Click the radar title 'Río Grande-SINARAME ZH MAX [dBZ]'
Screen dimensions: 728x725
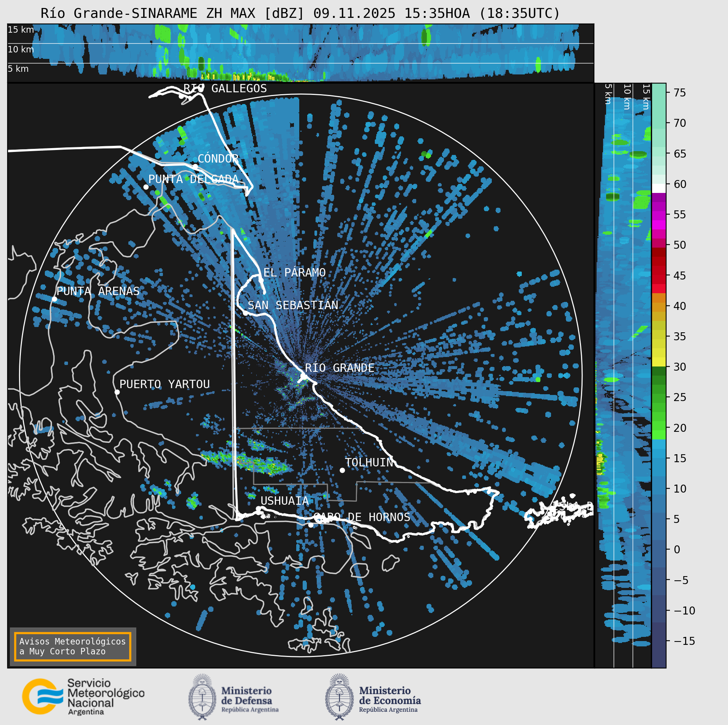173,13
